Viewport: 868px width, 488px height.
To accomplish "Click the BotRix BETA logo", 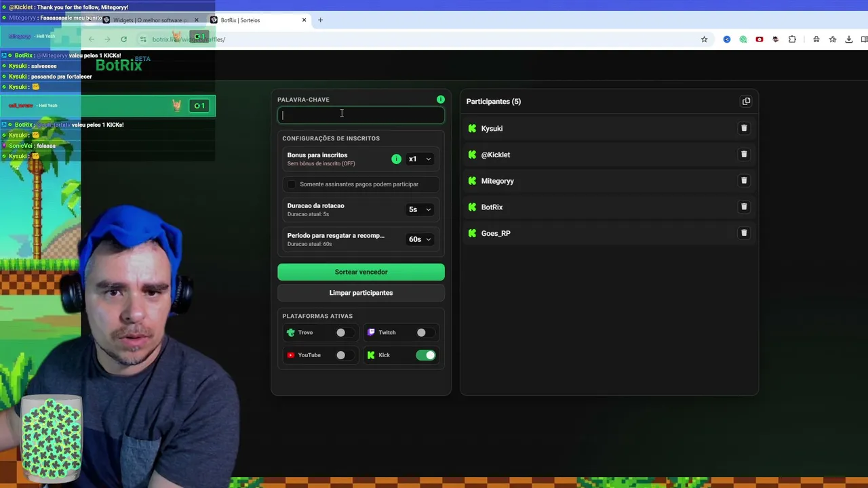I will 123,64.
